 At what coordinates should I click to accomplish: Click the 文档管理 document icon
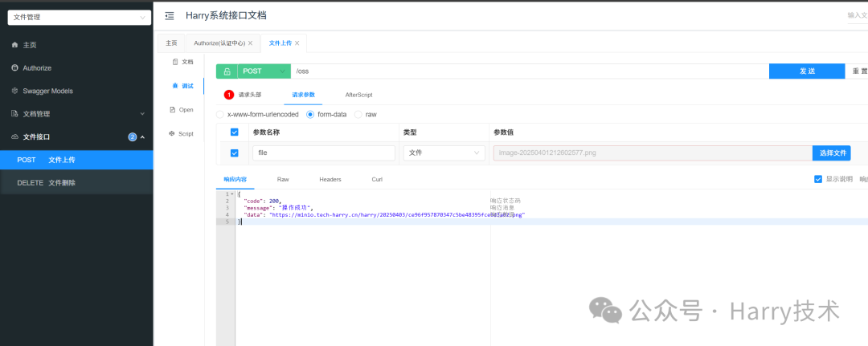coord(15,113)
